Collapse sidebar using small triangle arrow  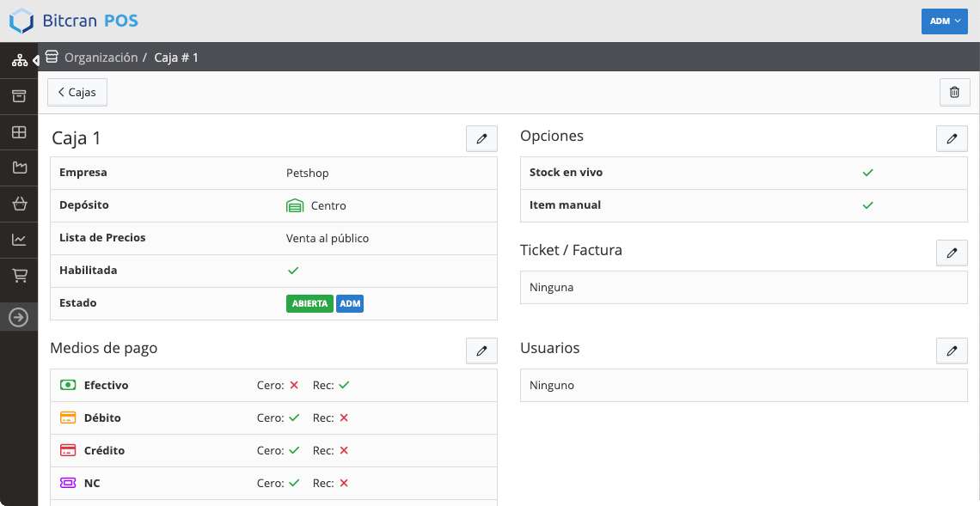tap(35, 60)
